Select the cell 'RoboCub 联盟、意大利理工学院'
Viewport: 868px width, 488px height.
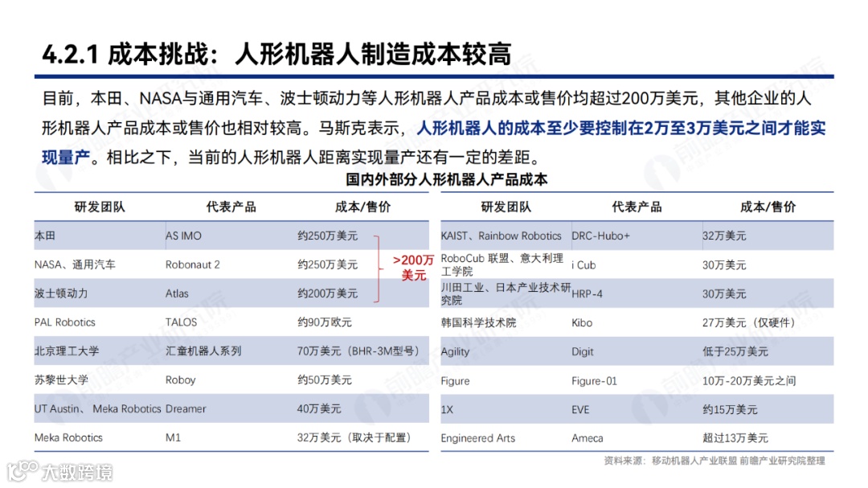502,265
